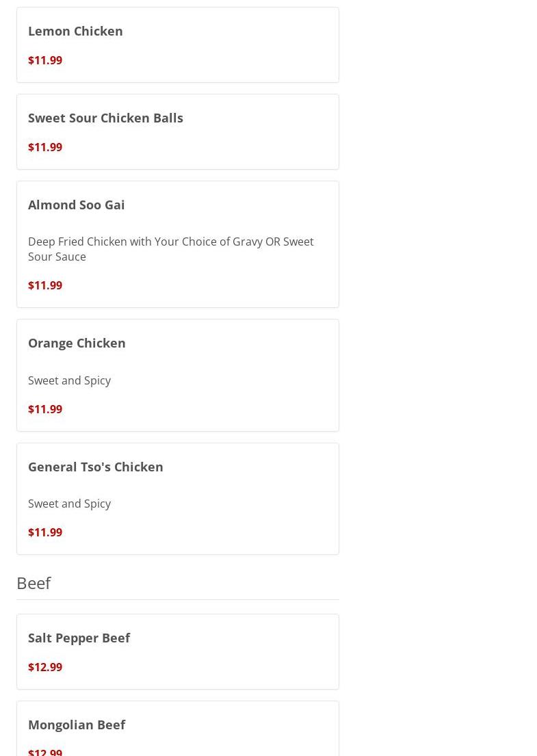Click the General Tso's Chicken price

point(45,532)
